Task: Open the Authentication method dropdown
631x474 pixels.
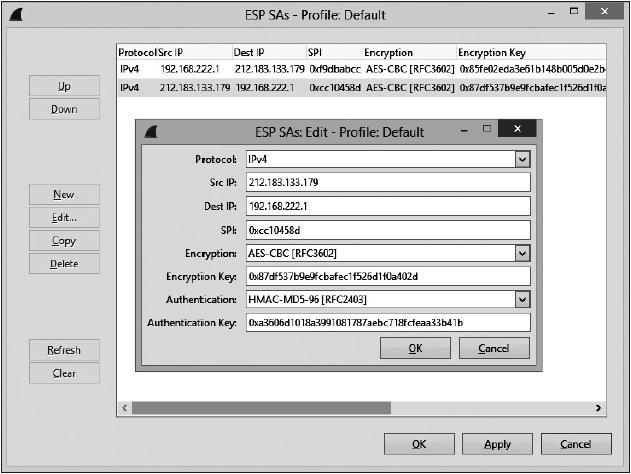Action: pyautogui.click(x=521, y=299)
